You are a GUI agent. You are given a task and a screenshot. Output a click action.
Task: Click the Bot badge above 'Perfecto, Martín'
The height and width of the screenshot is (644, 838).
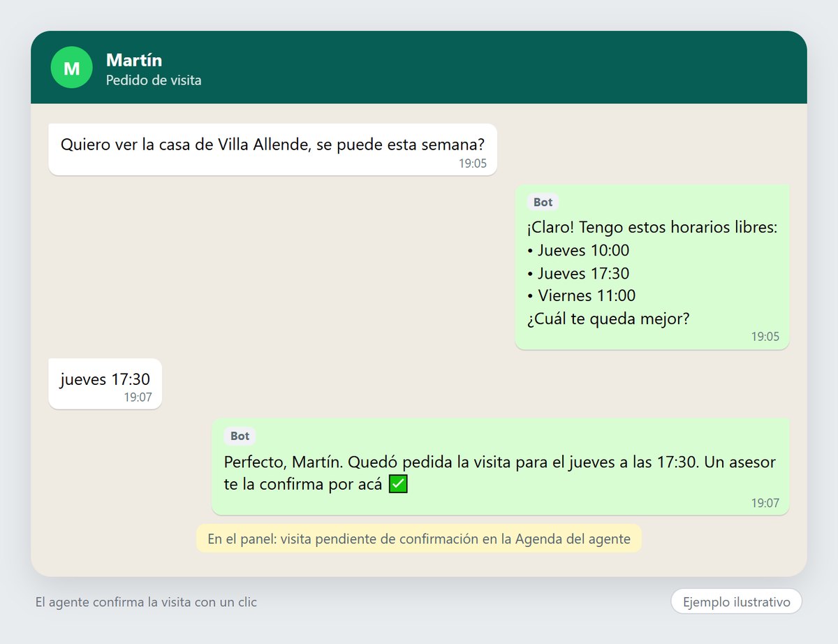(240, 437)
